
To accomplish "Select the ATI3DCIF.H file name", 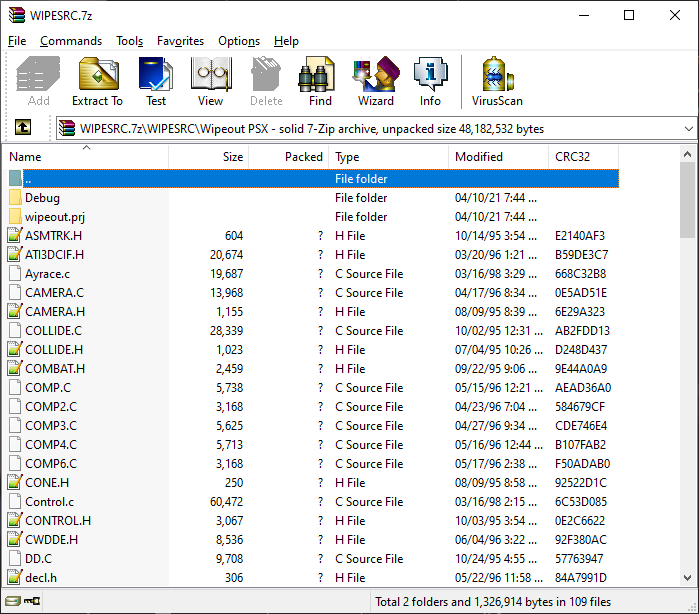I will (x=54, y=255).
